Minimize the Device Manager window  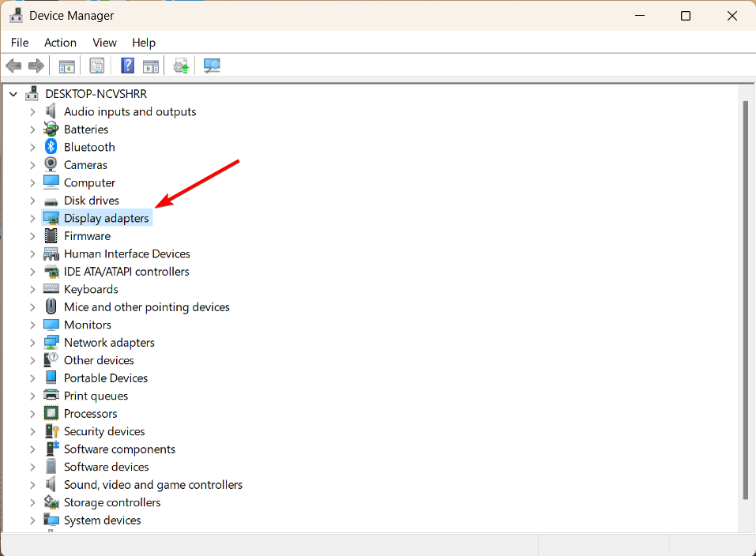[x=640, y=16]
